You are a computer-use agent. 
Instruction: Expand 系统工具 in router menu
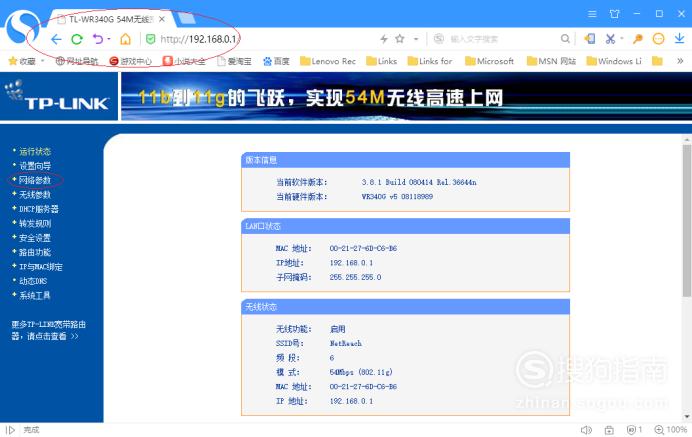[35, 295]
